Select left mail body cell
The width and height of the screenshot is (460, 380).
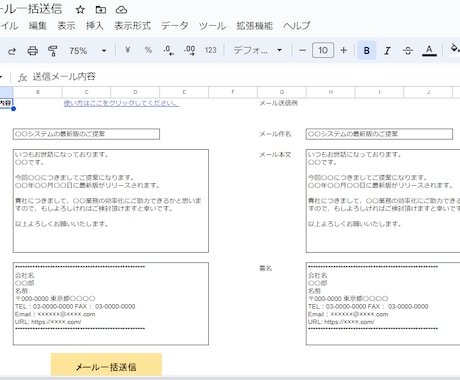(x=111, y=201)
